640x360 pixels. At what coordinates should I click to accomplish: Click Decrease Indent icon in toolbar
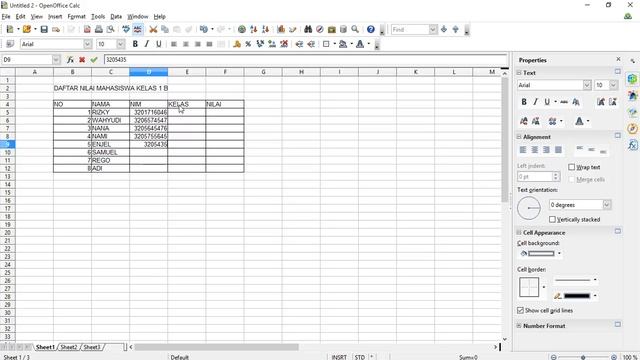299,44
